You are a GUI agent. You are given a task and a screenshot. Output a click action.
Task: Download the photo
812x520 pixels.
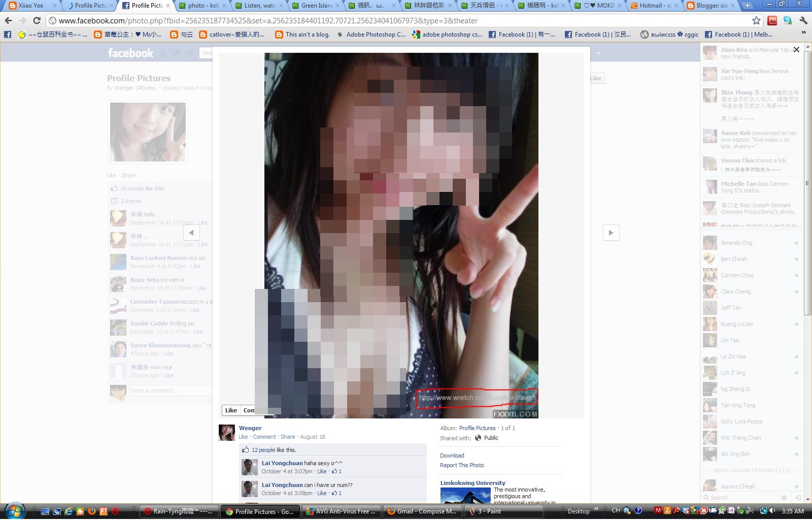[452, 456]
